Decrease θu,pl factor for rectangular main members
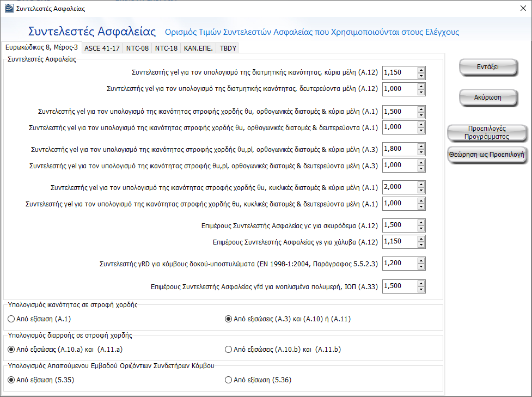 coord(421,152)
